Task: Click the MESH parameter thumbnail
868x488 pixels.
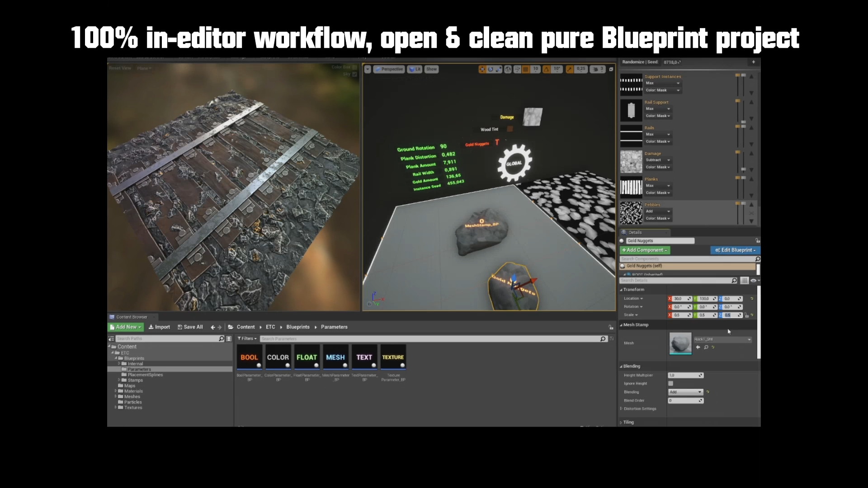Action: [335, 357]
